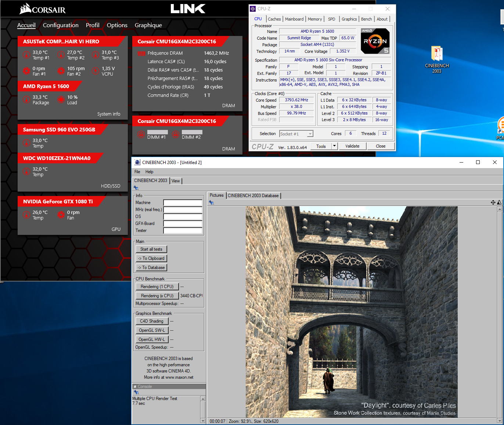Viewport: 504px width, 425px height.
Task: Open the Configuration menu in Corsair Link
Action: [61, 25]
